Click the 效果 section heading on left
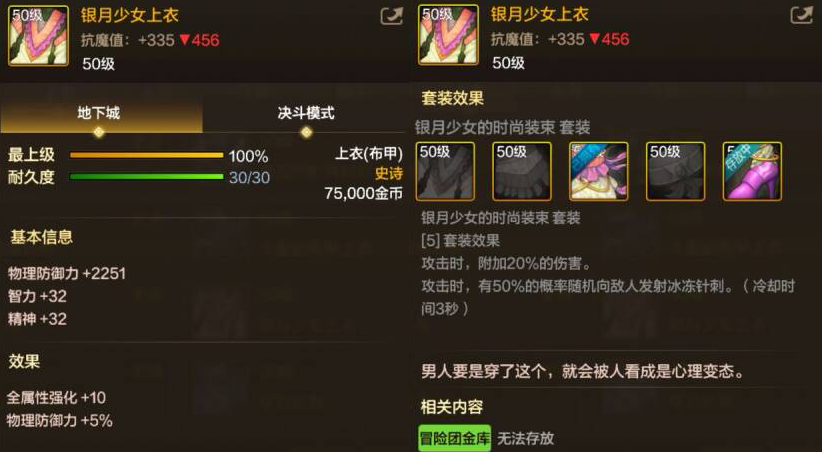This screenshot has height=452, width=822. [x=24, y=361]
